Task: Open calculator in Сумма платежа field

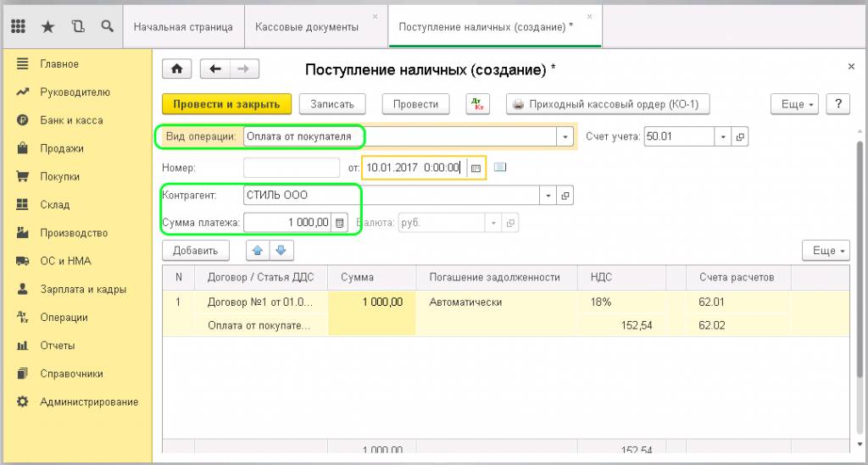Action: (x=339, y=223)
